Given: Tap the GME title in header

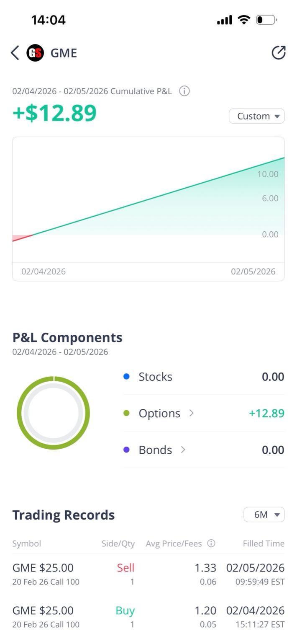Looking at the screenshot, I should pos(64,53).
